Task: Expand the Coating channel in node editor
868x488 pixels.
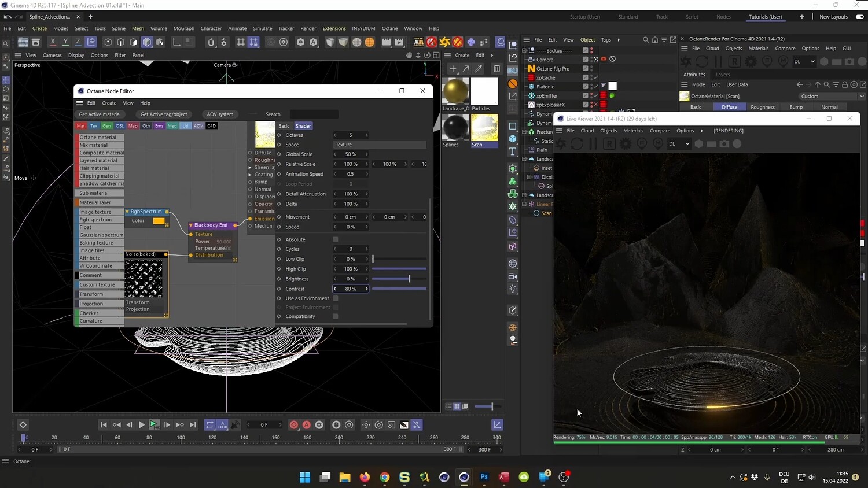Action: [251, 175]
